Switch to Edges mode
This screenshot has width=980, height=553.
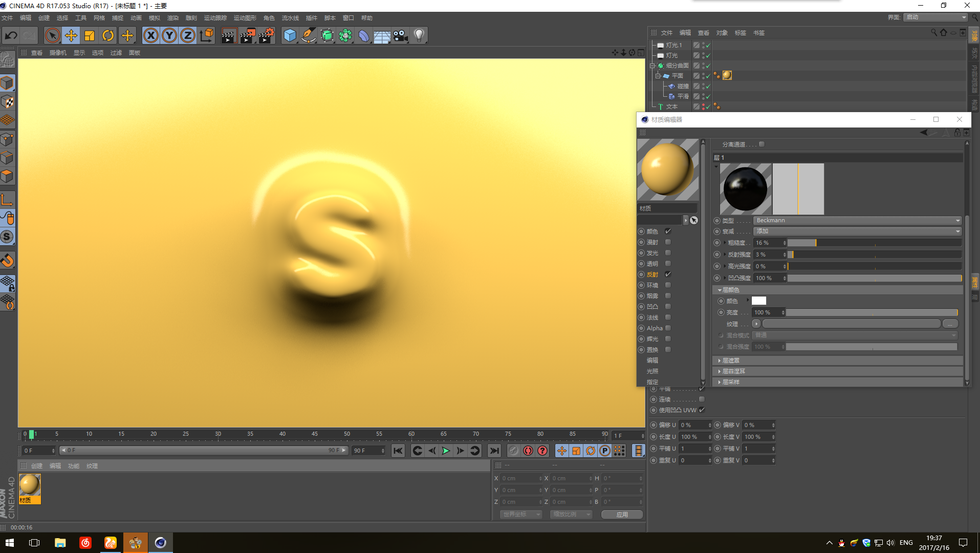point(8,158)
